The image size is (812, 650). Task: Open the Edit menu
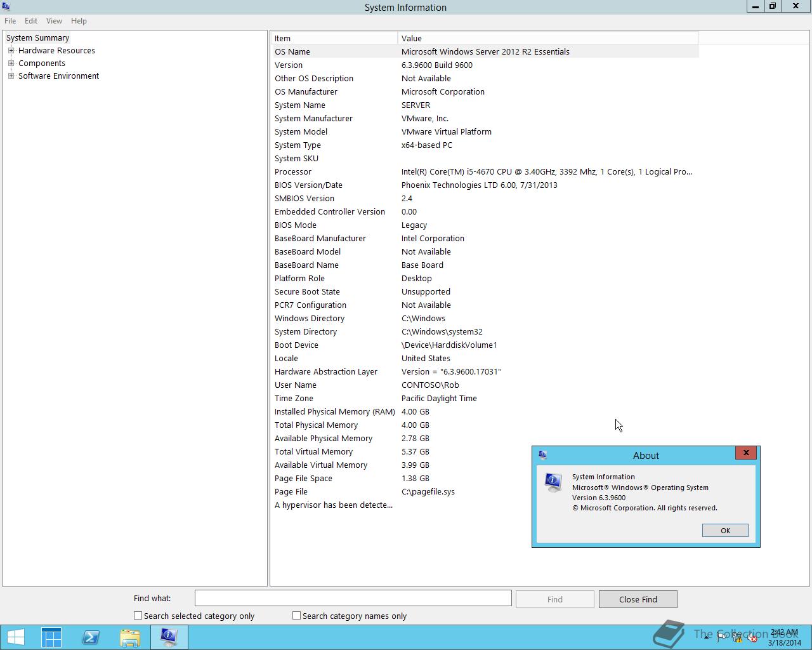(30, 20)
